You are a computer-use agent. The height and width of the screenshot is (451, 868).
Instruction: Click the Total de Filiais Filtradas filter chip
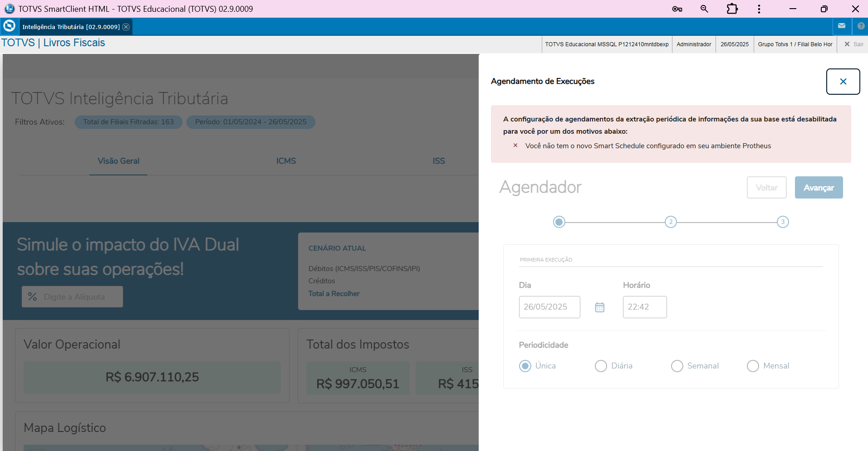[x=128, y=122]
